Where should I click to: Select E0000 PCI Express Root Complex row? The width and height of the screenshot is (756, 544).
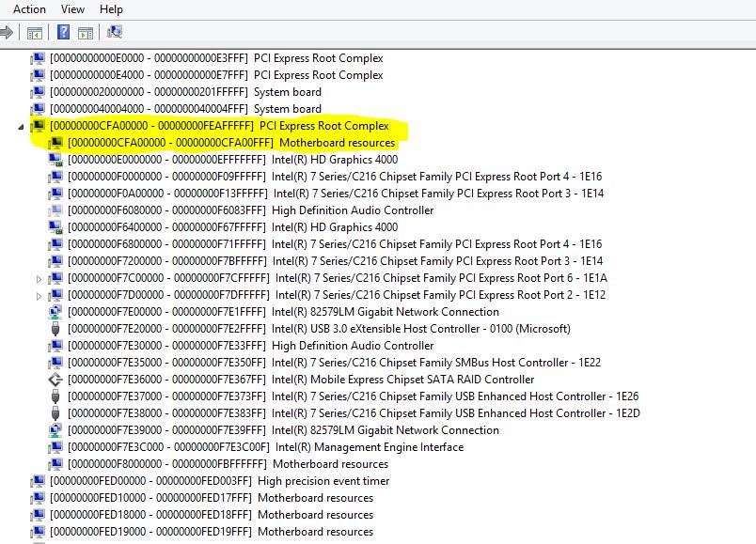tap(216, 58)
